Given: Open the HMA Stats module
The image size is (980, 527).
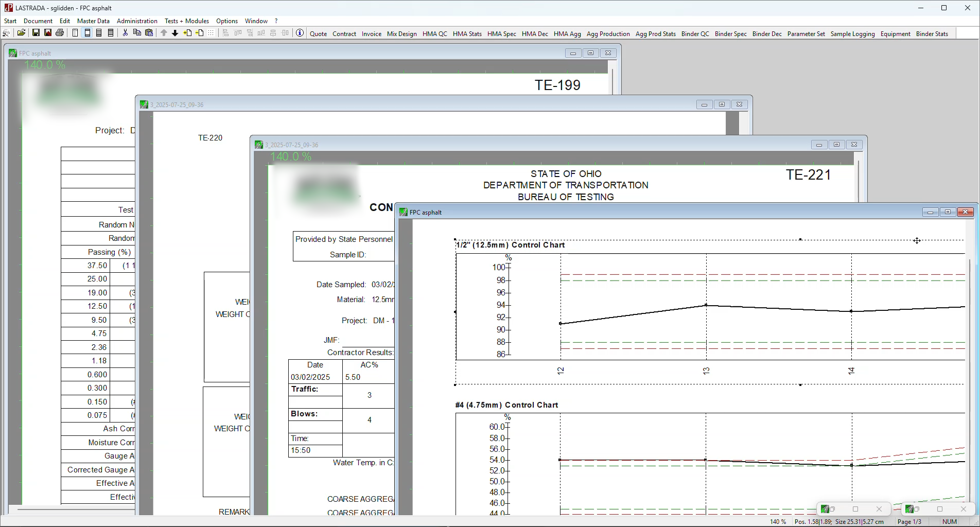Looking at the screenshot, I should coord(467,34).
